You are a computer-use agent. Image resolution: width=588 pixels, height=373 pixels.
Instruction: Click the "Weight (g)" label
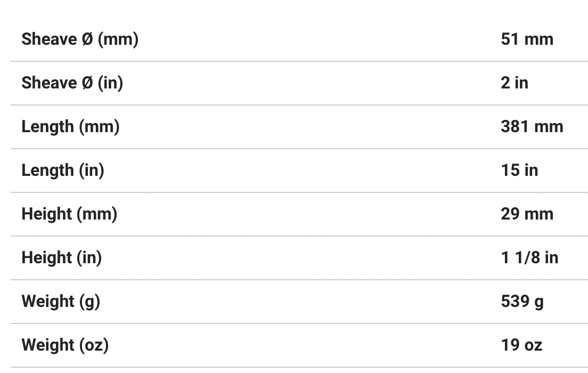(61, 302)
